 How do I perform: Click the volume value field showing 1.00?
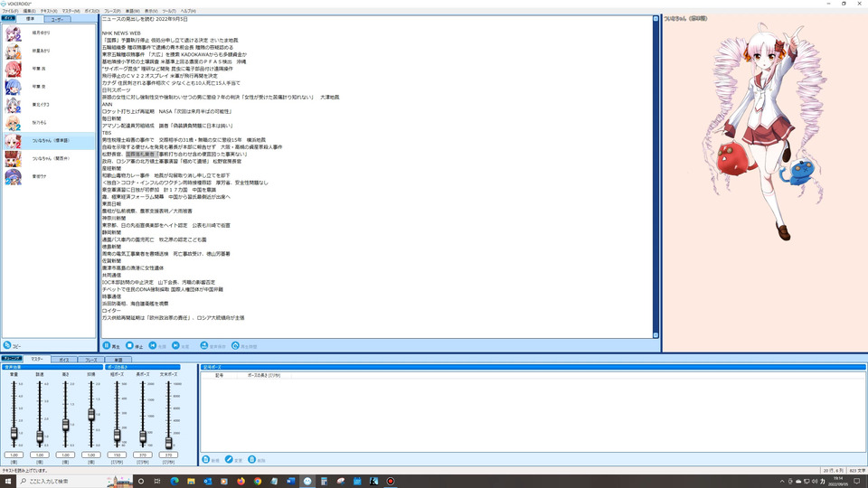[x=14, y=455]
